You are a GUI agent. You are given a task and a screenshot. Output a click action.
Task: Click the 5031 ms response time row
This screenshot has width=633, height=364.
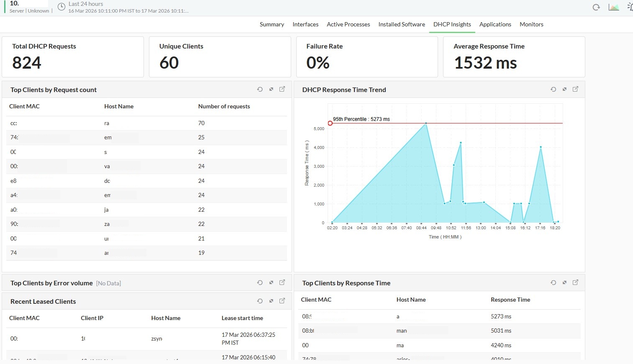click(440, 331)
